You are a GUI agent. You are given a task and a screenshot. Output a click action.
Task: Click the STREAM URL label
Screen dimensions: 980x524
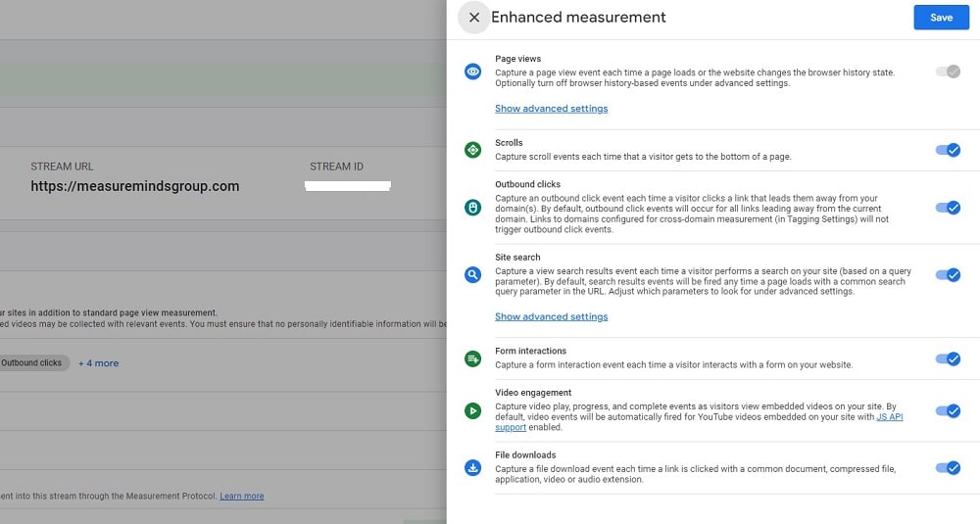coord(62,167)
